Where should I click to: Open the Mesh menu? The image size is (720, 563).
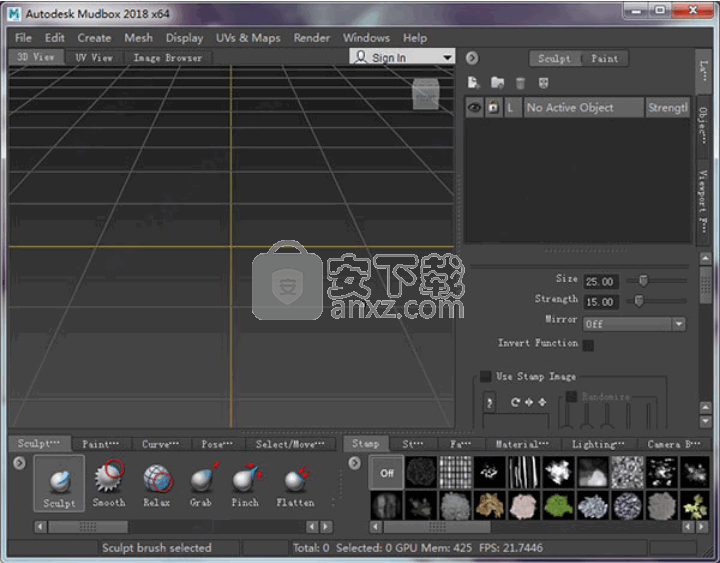click(x=138, y=38)
